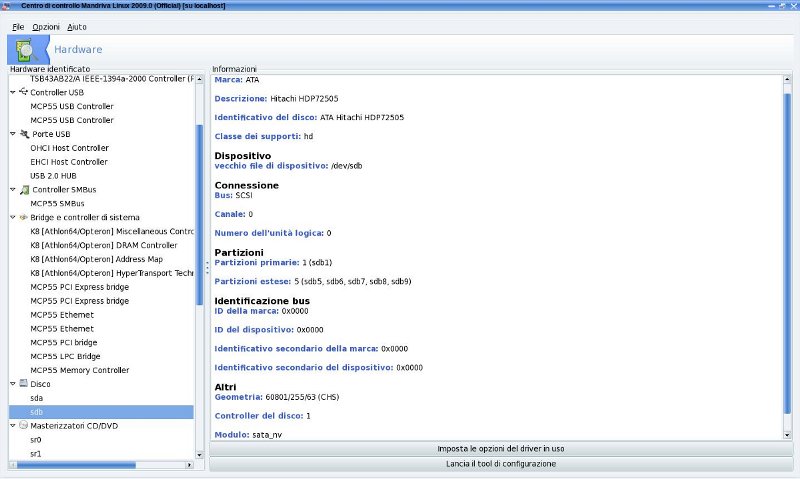Open the Opzioni menu
This screenshot has width=800, height=479.
pyautogui.click(x=45, y=26)
